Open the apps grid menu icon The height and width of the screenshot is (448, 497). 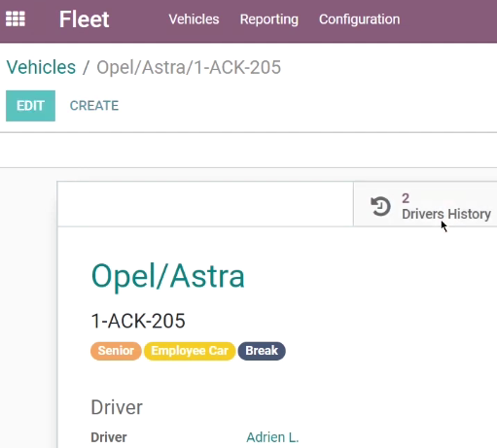coord(16,19)
